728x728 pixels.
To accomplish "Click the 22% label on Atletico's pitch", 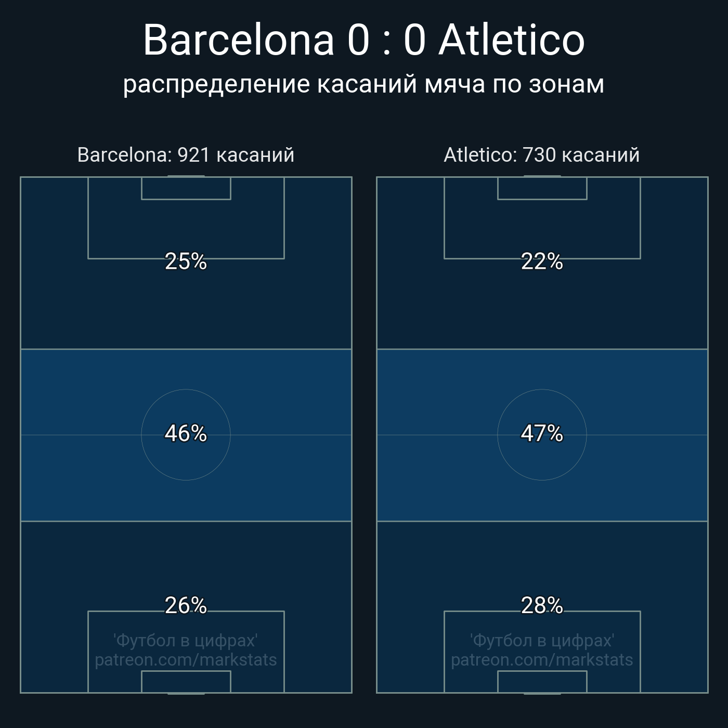I will click(542, 261).
